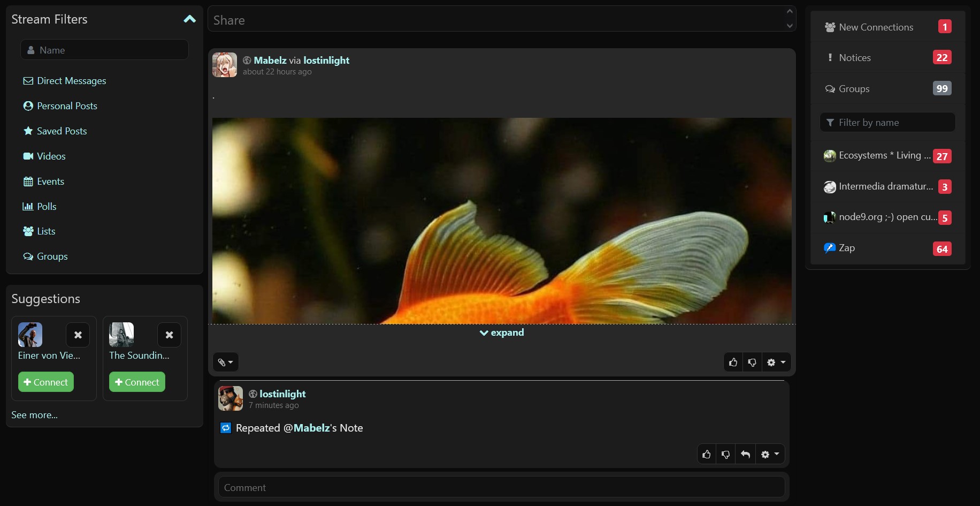Dislike Mabelz's goldfish post with thumbs down
Viewport: 980px width, 506px height.
(752, 362)
